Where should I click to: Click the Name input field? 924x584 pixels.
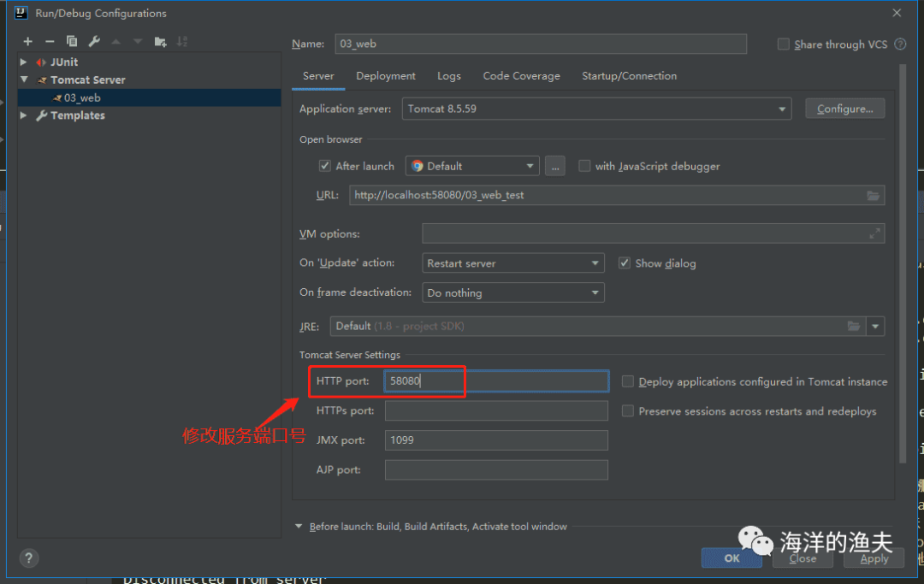[x=541, y=44]
